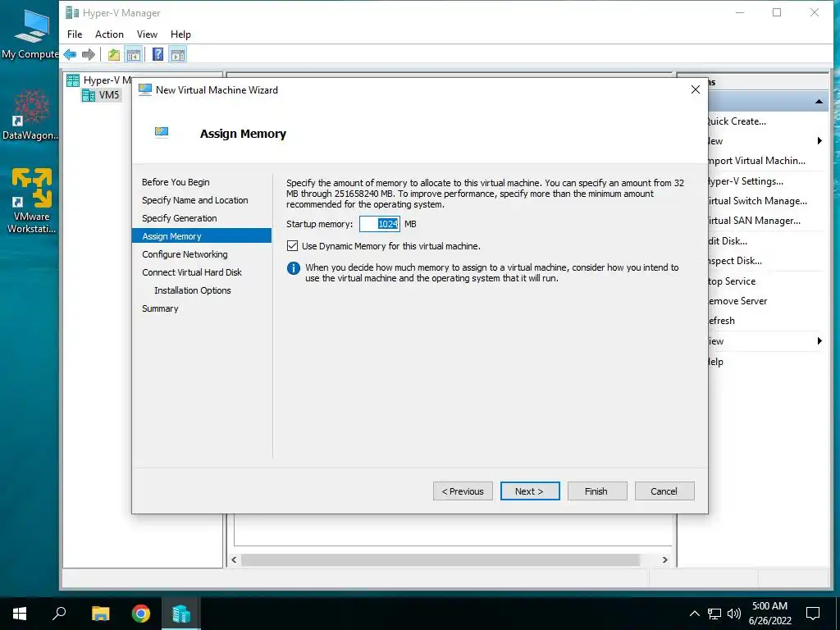
Task: Click Quick Create in Actions pane
Action: (x=737, y=121)
